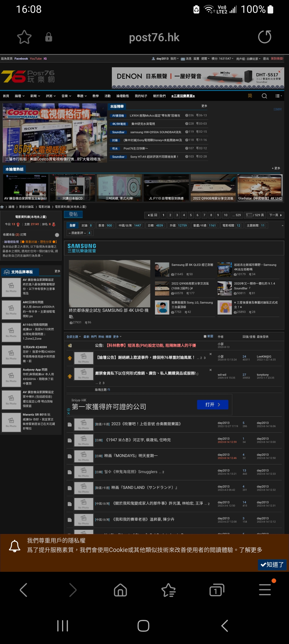The height and width of the screenshot is (644, 289).
Task: Open JL F110 由壞電容到換邊 thumbnail
Action: [166, 188]
